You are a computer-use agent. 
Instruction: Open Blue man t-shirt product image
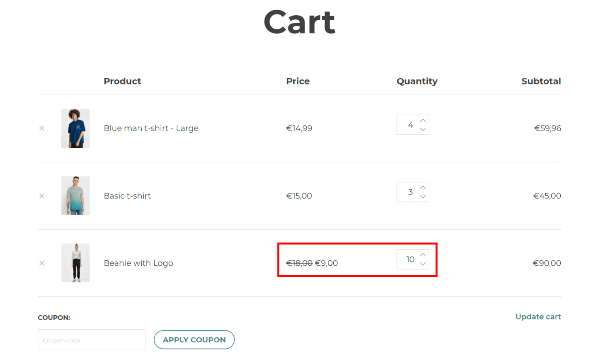[x=75, y=128]
